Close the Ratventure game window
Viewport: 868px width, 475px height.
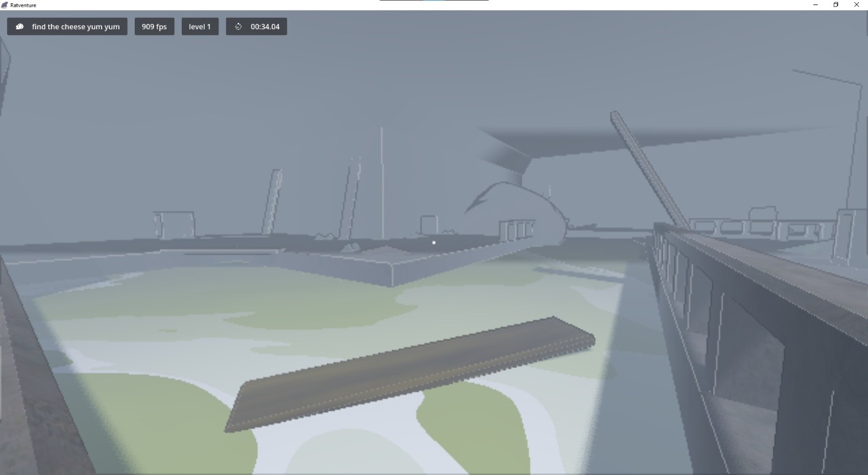[856, 5]
